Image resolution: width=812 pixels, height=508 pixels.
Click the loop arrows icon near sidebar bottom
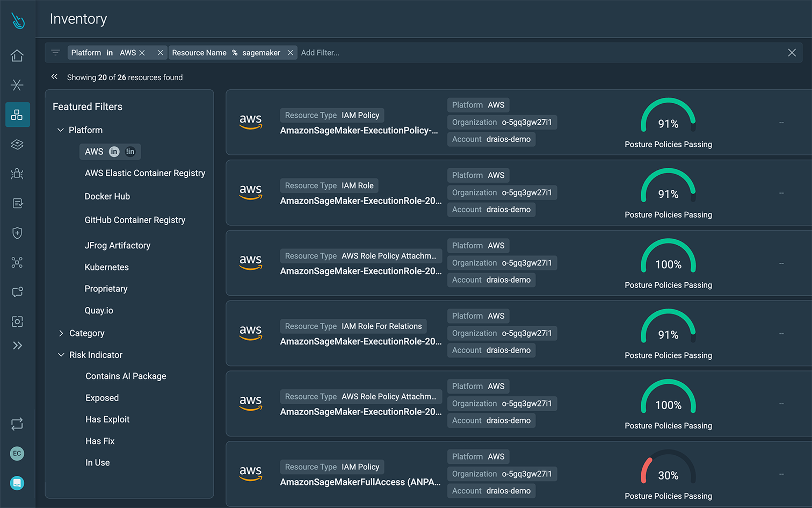click(17, 424)
